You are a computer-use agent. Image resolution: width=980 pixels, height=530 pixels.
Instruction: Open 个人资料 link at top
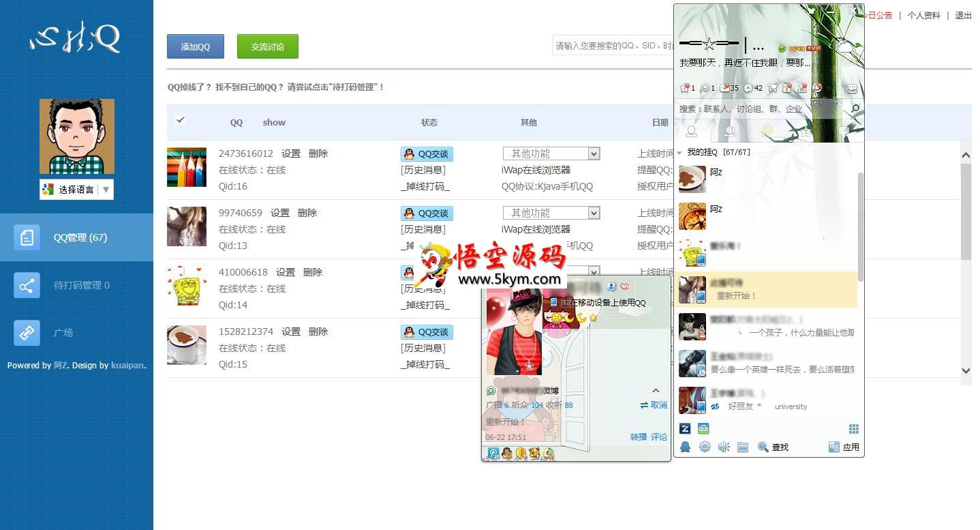click(924, 15)
